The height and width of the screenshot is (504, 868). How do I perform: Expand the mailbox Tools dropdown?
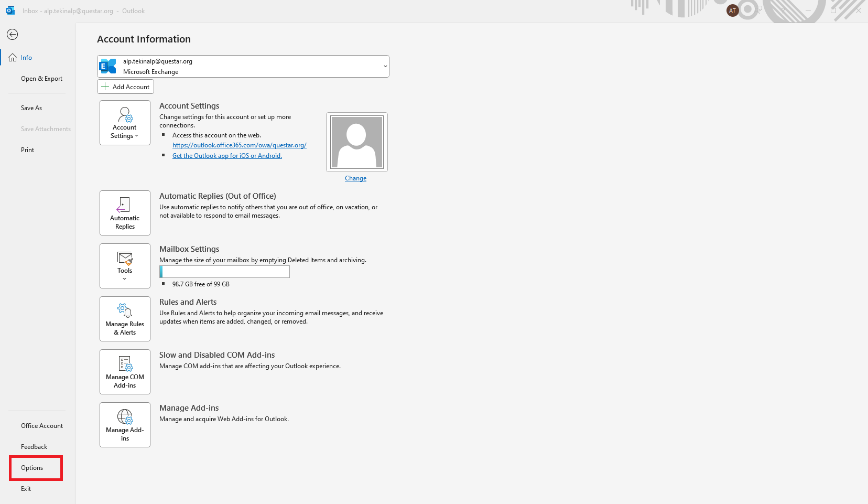[x=125, y=266]
